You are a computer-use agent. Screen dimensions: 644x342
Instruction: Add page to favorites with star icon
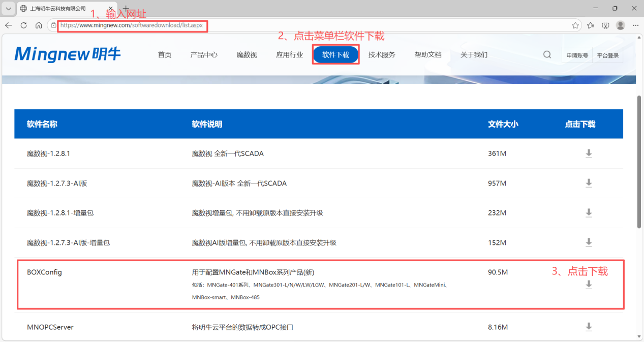pyautogui.click(x=575, y=25)
